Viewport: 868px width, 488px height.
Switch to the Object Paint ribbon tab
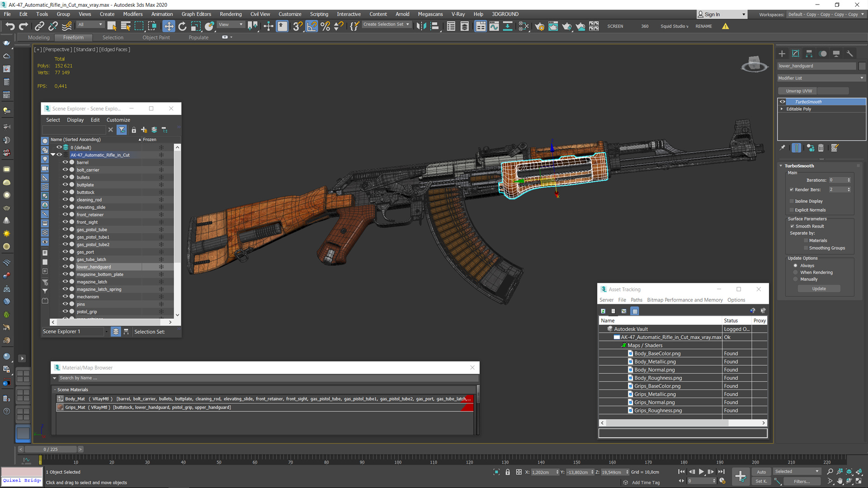(x=156, y=38)
